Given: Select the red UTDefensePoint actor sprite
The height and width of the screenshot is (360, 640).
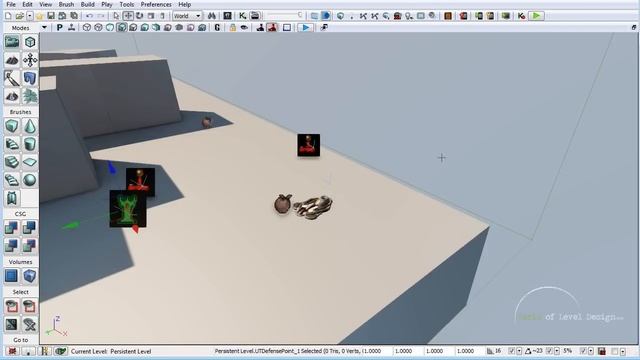Looking at the screenshot, I should tap(309, 145).
